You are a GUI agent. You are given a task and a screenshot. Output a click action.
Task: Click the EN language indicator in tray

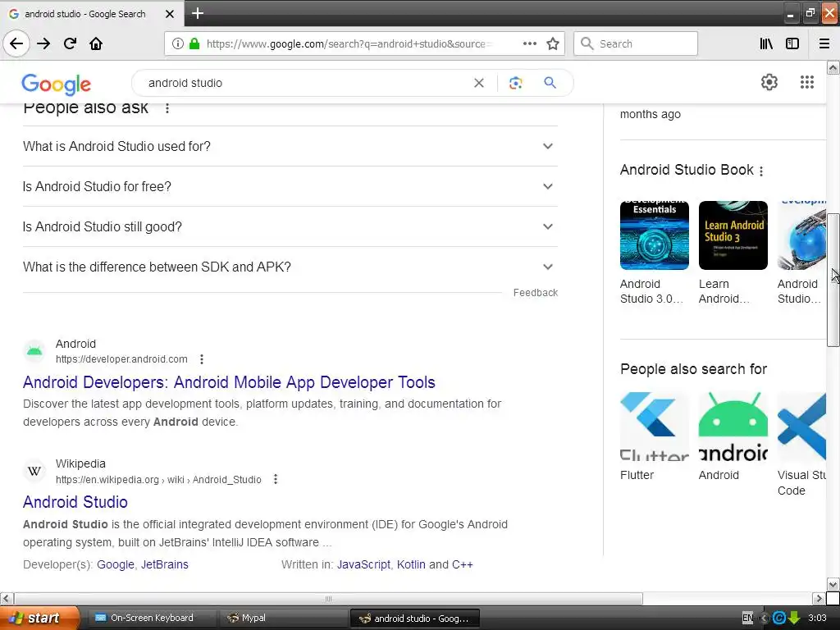tap(748, 619)
